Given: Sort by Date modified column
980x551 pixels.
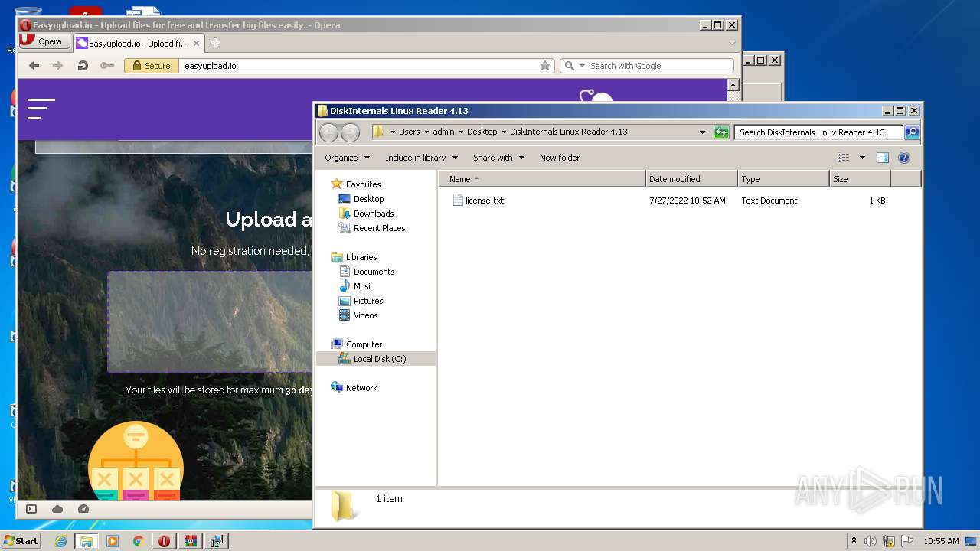Looking at the screenshot, I should [x=691, y=179].
